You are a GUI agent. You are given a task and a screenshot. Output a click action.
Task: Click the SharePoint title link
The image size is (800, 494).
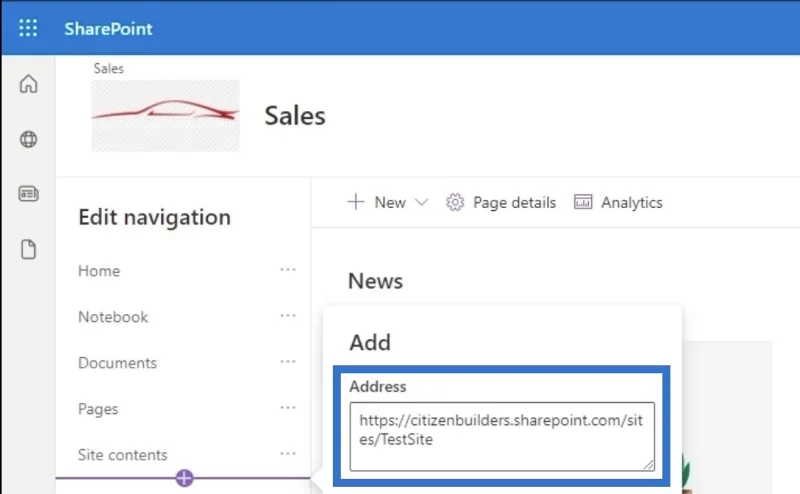108,29
